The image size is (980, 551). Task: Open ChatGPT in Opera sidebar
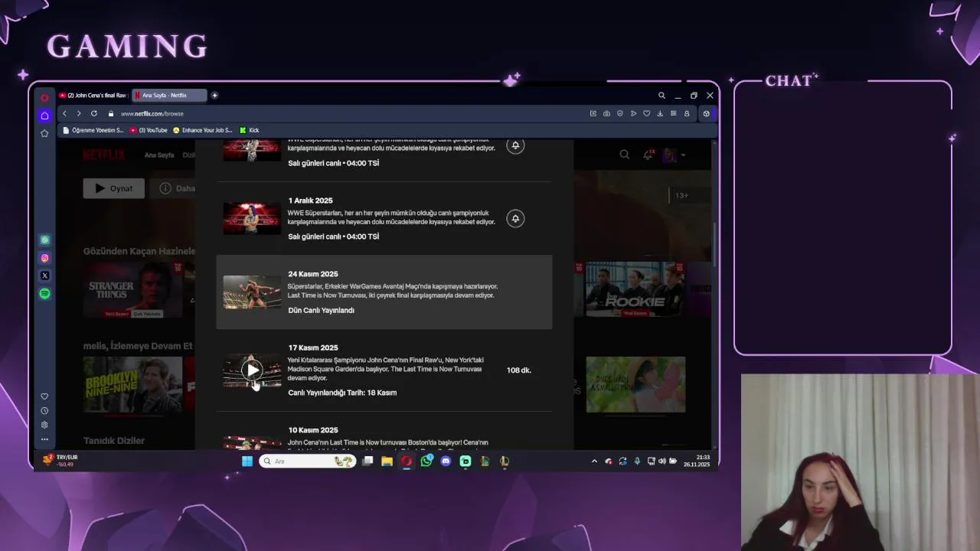[44, 240]
